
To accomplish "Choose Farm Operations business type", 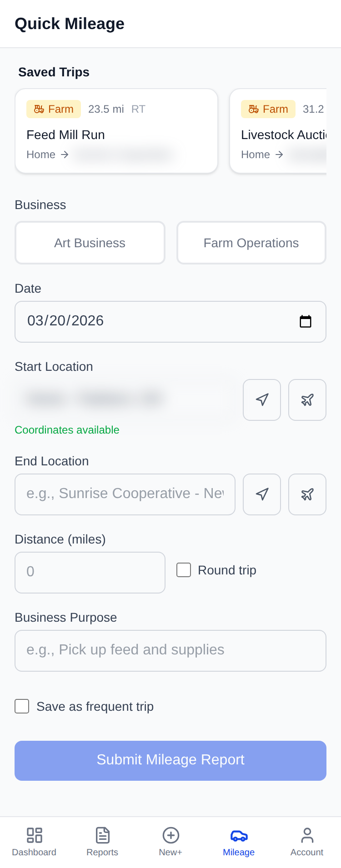I will [x=251, y=242].
